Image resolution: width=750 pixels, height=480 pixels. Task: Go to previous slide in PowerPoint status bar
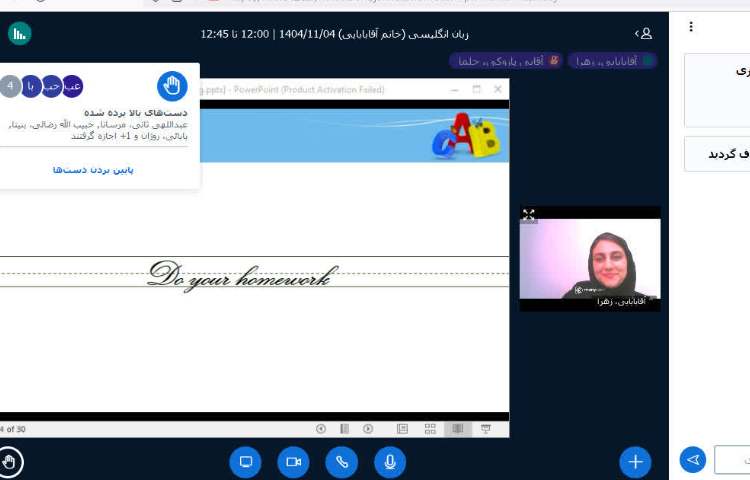pyautogui.click(x=321, y=429)
